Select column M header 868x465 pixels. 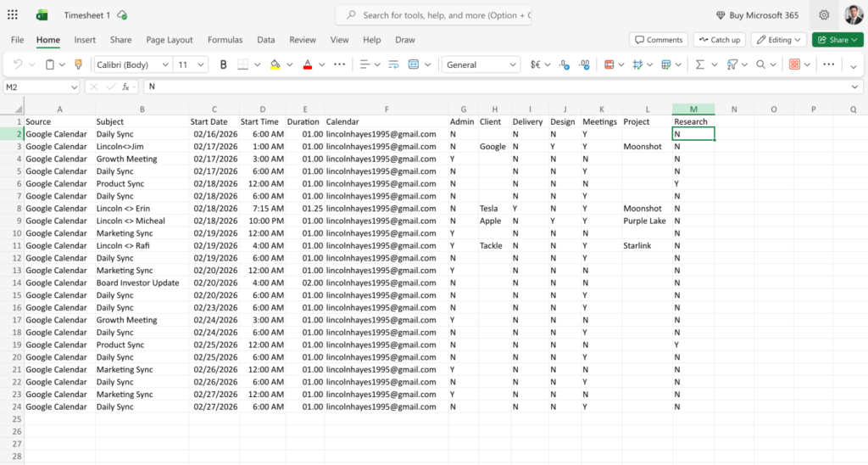pos(693,109)
